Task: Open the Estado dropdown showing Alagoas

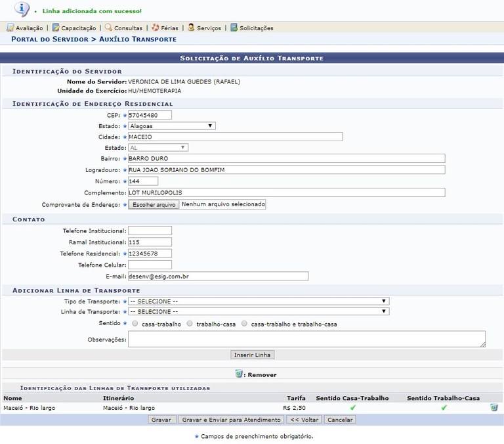Action: tap(171, 125)
